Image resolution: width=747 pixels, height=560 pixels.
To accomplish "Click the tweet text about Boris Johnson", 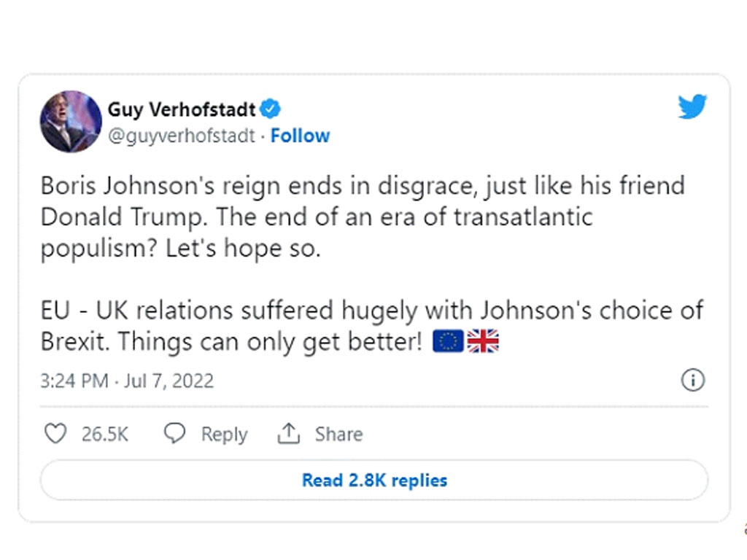I will 363,217.
